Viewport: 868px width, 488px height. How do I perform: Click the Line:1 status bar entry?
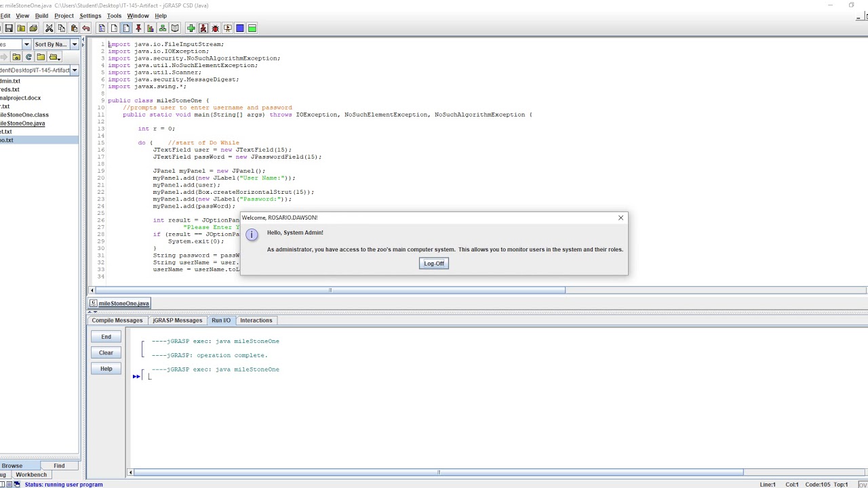pyautogui.click(x=768, y=485)
